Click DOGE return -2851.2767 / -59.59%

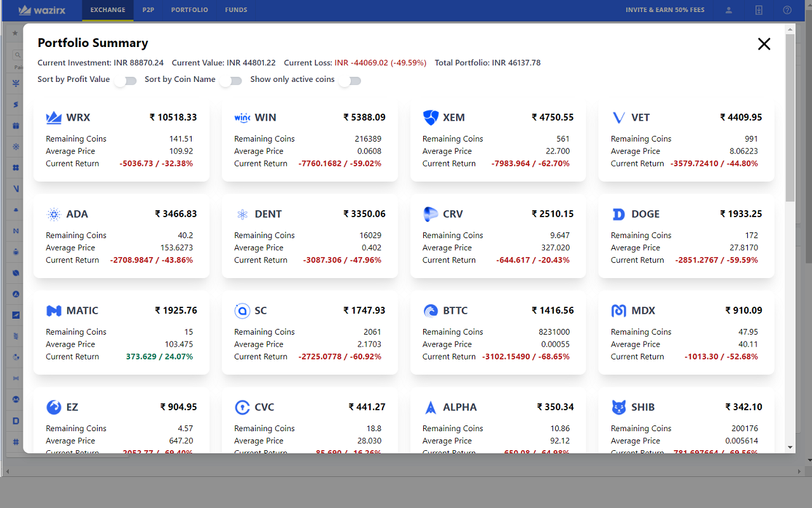[x=716, y=260]
